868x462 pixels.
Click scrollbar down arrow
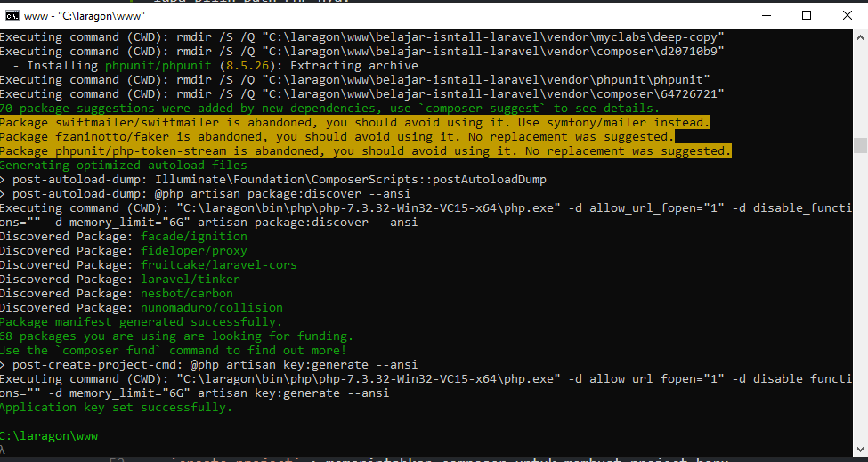[860, 450]
